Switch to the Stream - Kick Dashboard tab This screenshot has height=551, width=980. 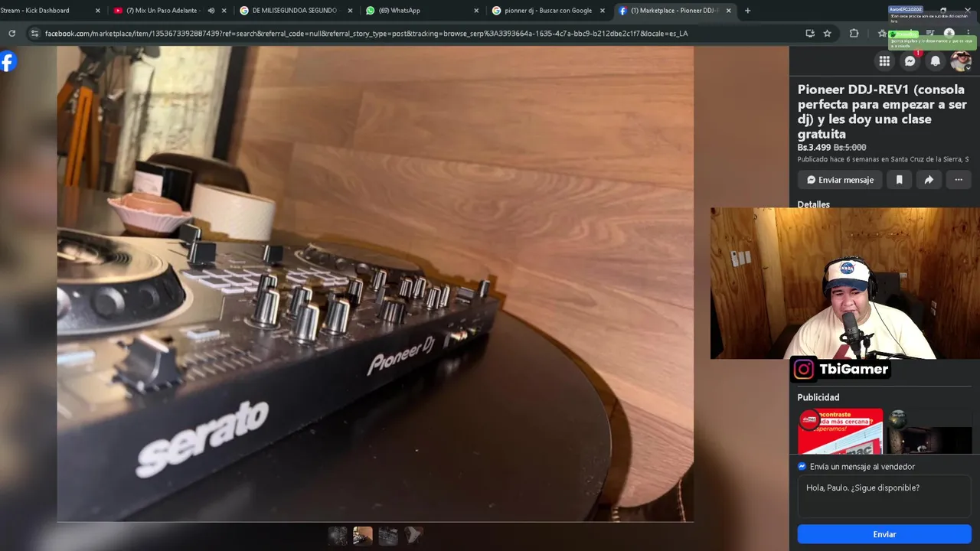point(46,11)
